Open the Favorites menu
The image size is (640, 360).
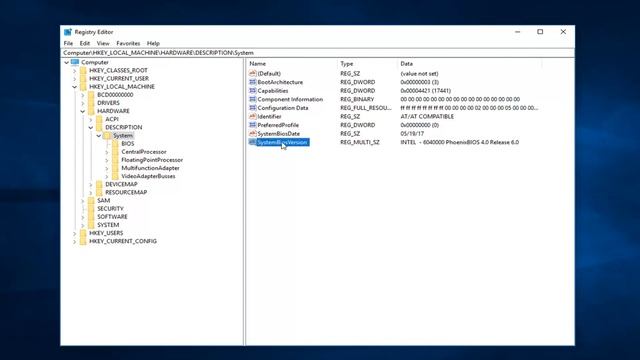[128, 43]
